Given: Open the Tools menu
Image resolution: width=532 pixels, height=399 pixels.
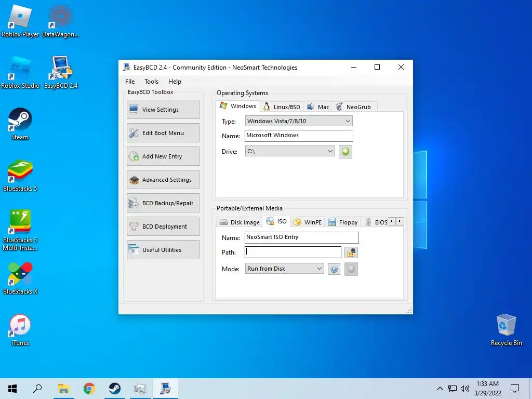Looking at the screenshot, I should [x=151, y=82].
